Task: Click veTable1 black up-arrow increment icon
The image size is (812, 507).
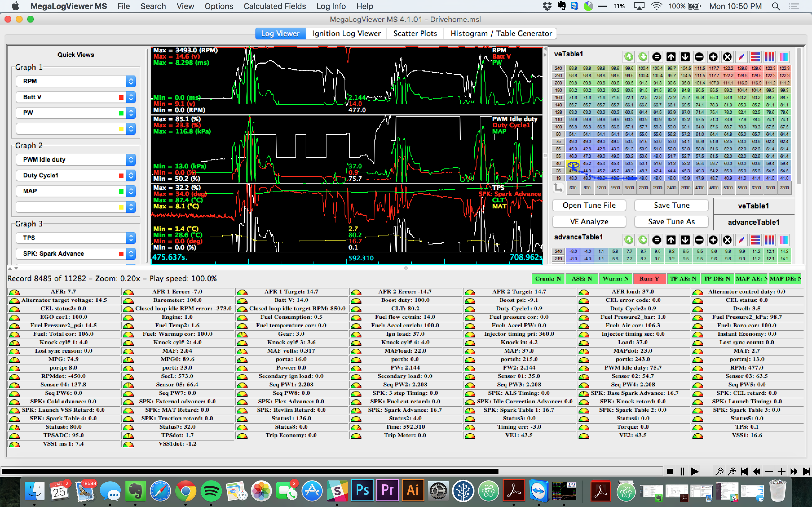Action: coord(671,57)
